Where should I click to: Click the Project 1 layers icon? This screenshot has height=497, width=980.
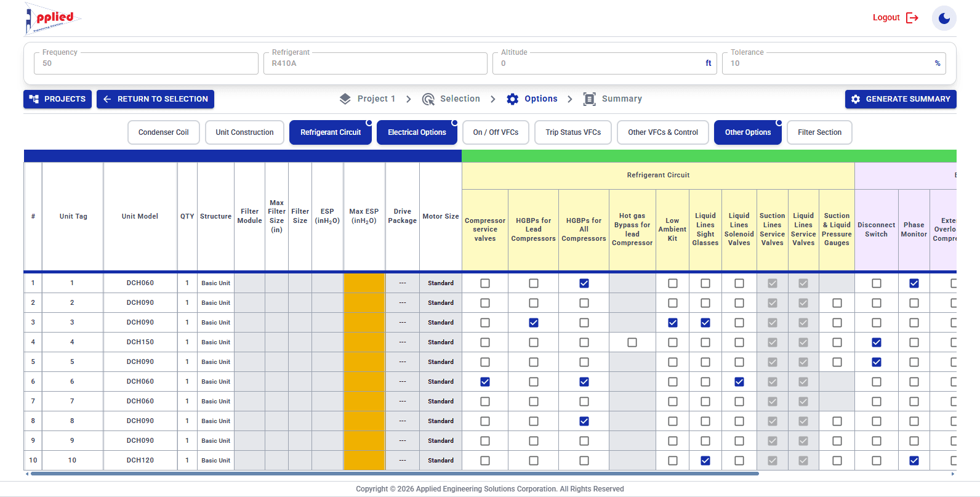pos(345,99)
